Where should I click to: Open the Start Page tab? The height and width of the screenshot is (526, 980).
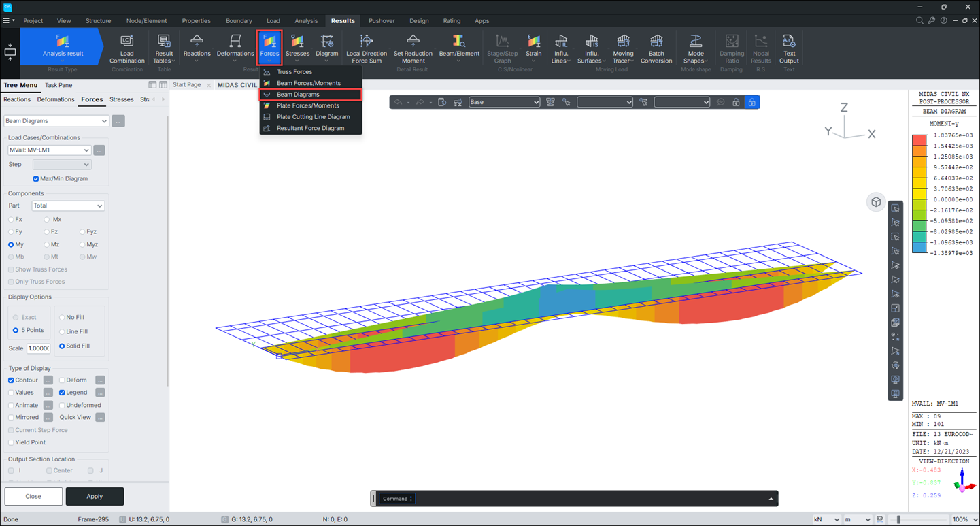coord(187,85)
